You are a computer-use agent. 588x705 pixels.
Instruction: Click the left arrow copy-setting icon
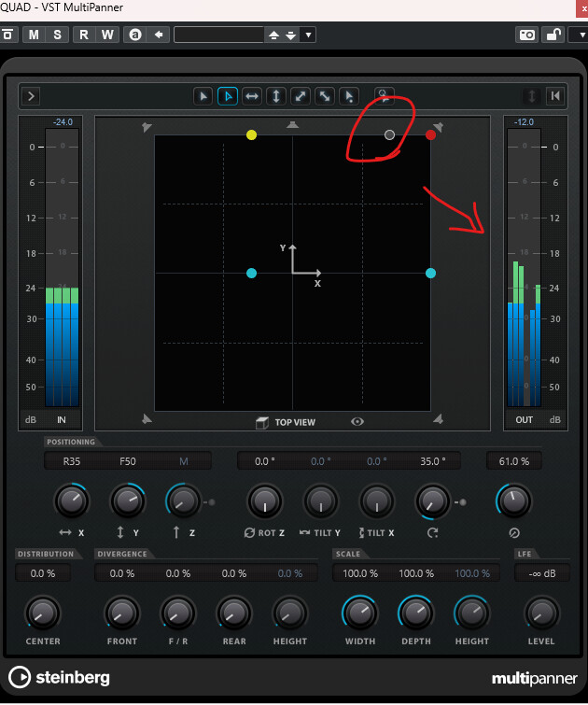(x=159, y=35)
